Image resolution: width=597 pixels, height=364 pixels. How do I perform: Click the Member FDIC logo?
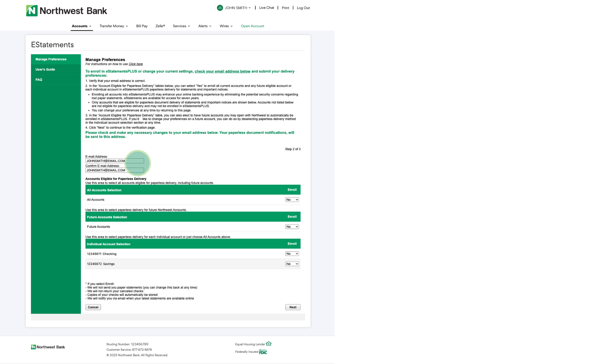(263, 352)
